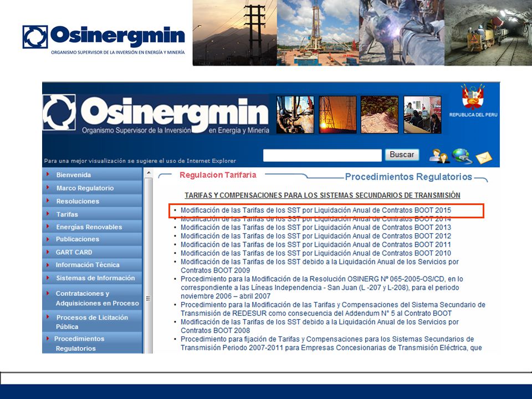Click the sunset power tower thumbnail
This screenshot has width=532, height=399.
point(337,115)
